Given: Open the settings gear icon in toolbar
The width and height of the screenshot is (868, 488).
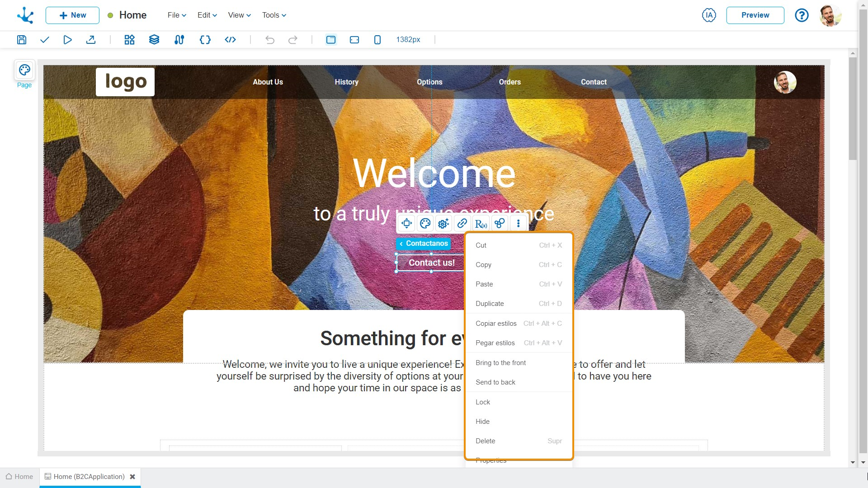Looking at the screenshot, I should [x=443, y=224].
